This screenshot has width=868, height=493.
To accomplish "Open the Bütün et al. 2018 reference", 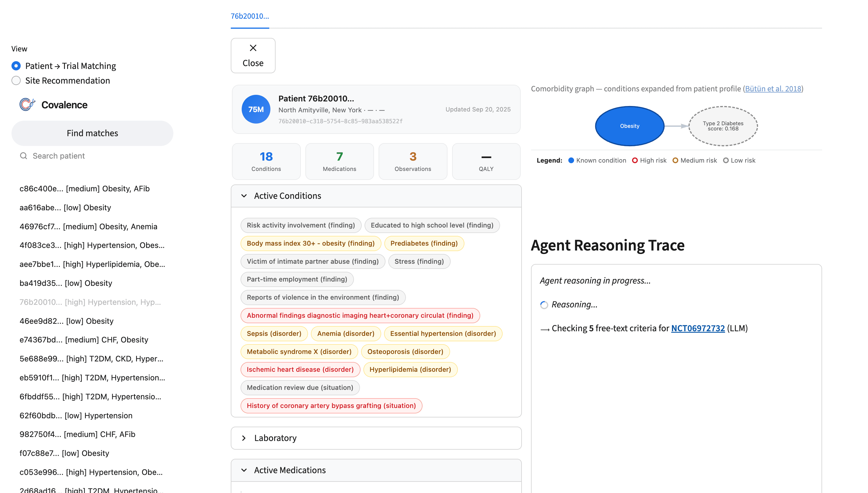I will 773,89.
